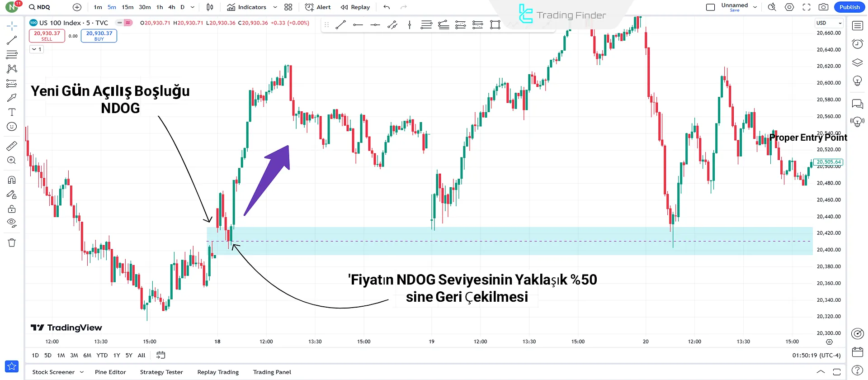Screen dimensions: 868x380
Task: Expand the indicator favorites dropdown arrow
Action: [275, 7]
